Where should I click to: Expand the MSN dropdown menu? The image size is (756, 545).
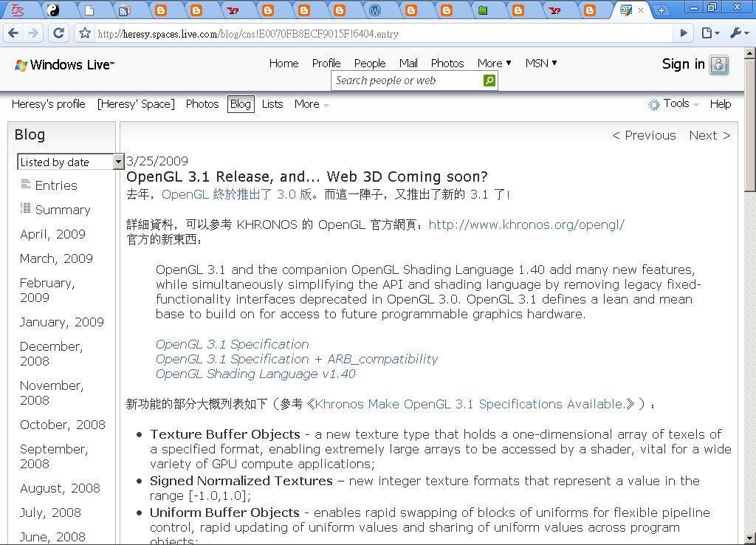541,64
